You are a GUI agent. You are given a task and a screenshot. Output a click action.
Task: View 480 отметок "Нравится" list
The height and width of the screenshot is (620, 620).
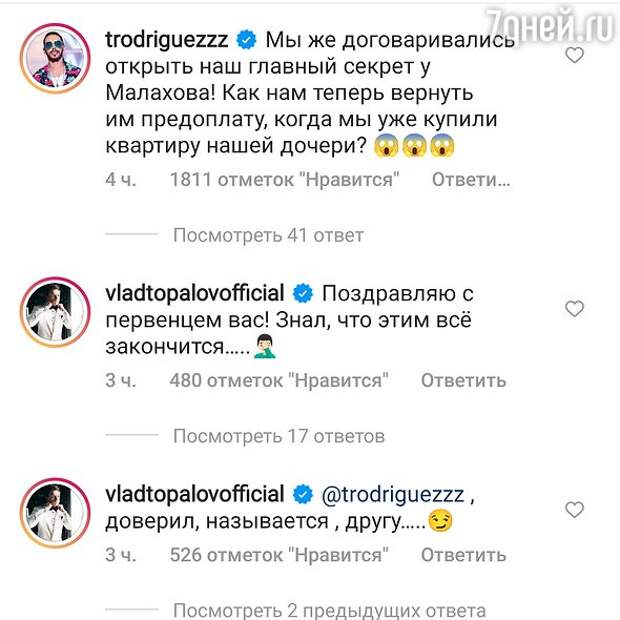click(279, 380)
